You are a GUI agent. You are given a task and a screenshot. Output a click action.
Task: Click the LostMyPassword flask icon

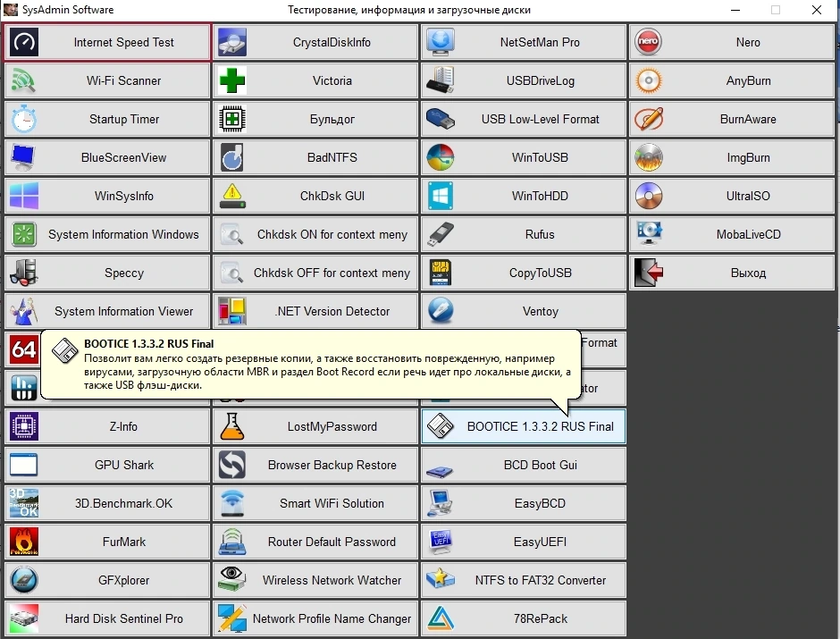pyautogui.click(x=232, y=426)
